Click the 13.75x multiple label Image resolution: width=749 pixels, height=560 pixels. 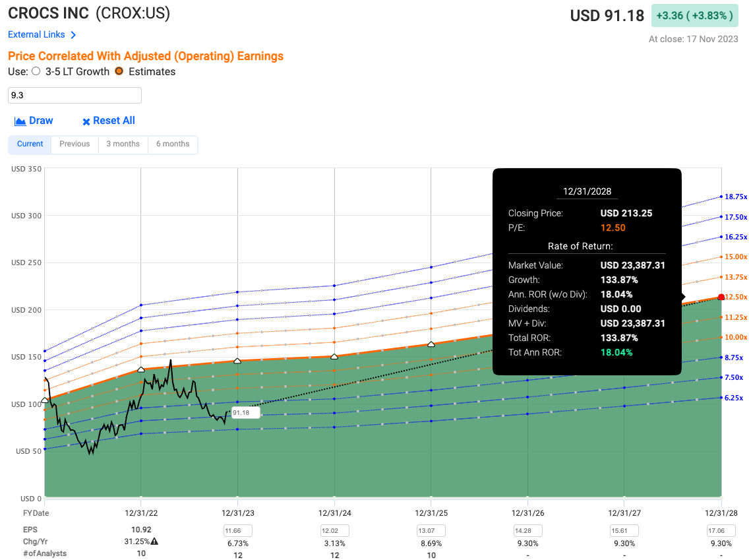click(736, 276)
